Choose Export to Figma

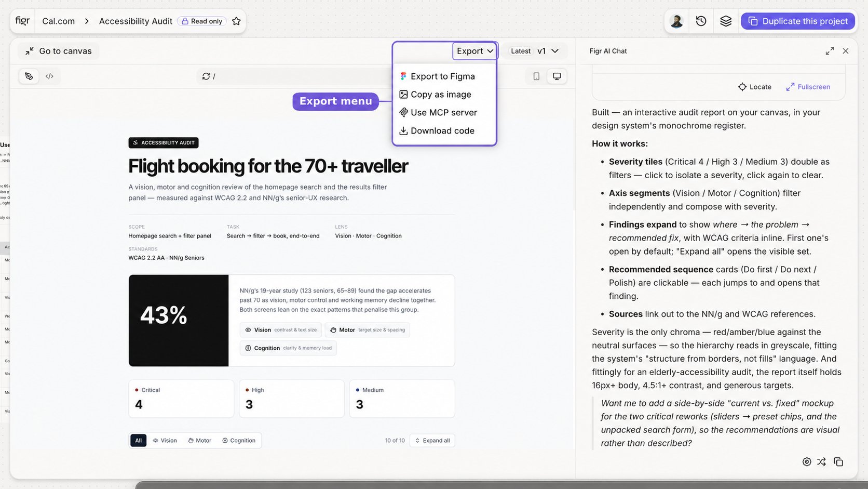coord(437,76)
